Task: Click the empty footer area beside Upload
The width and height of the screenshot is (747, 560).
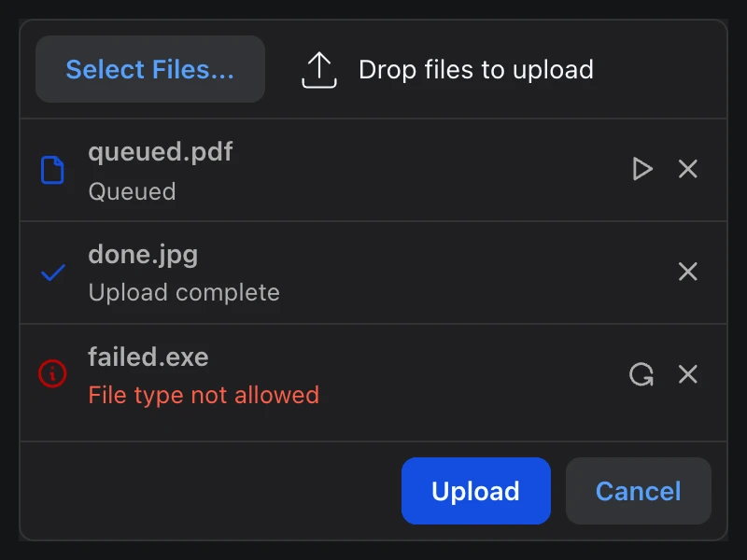Action: [209, 491]
